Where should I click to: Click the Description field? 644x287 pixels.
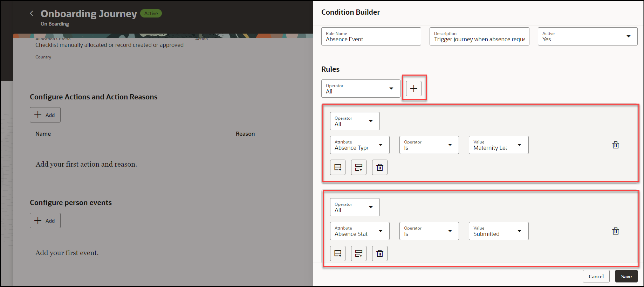[x=479, y=36]
